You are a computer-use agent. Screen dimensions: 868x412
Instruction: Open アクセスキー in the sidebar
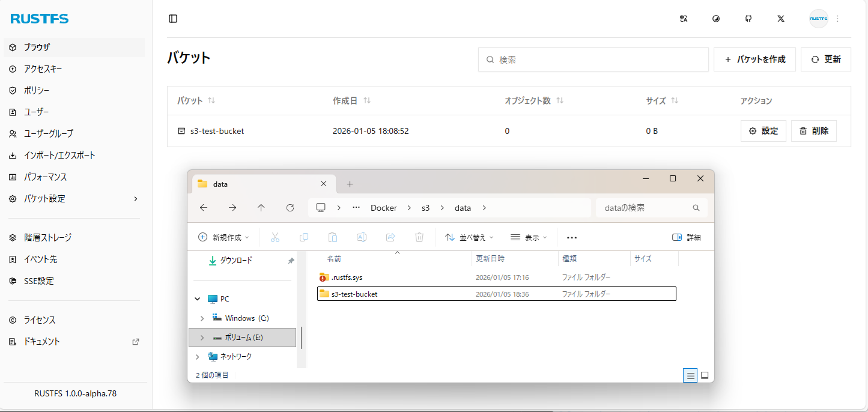click(x=43, y=69)
